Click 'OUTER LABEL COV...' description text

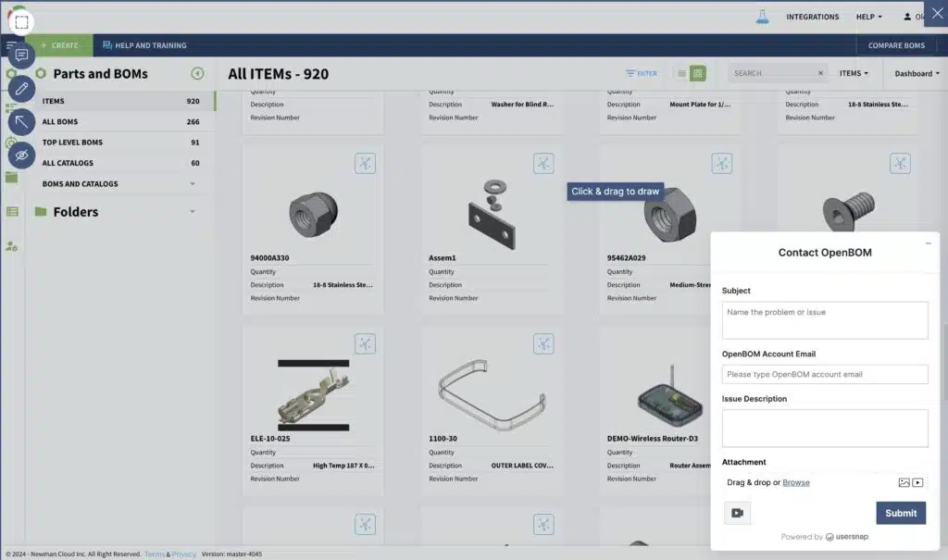pos(522,466)
